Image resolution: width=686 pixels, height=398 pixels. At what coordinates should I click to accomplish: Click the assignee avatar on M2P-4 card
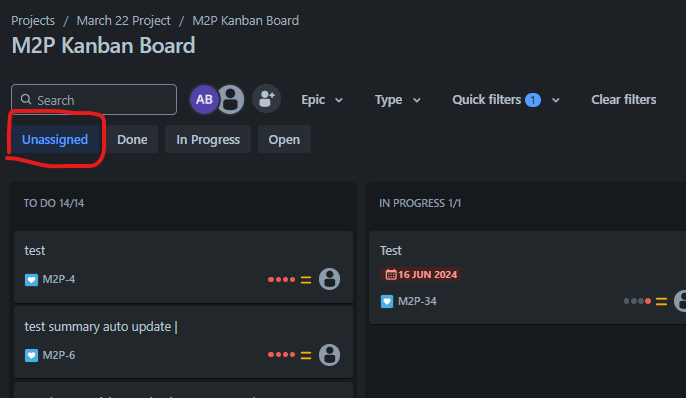[x=329, y=279]
